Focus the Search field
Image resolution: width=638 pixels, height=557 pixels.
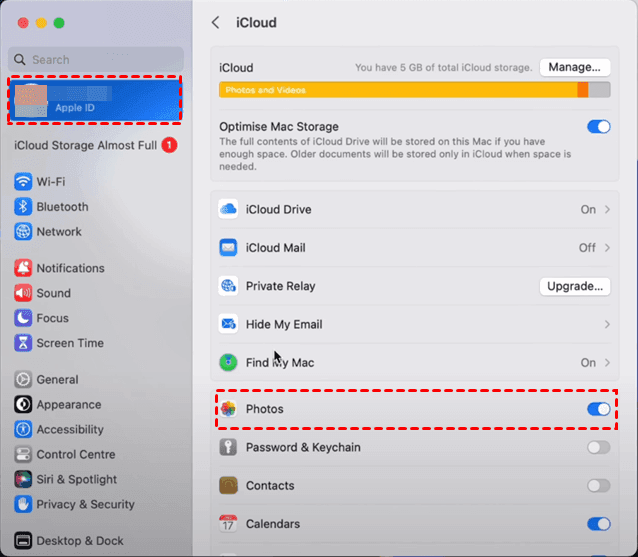click(x=96, y=60)
